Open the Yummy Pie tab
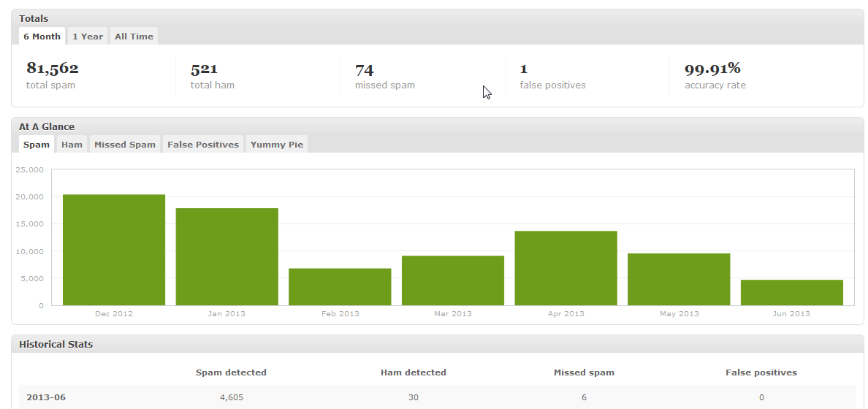868x409 pixels. click(277, 145)
